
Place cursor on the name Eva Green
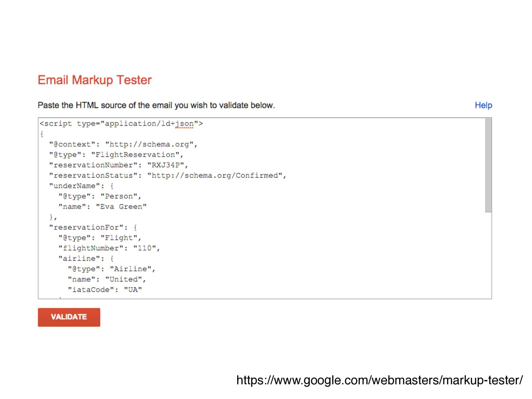[102, 207]
